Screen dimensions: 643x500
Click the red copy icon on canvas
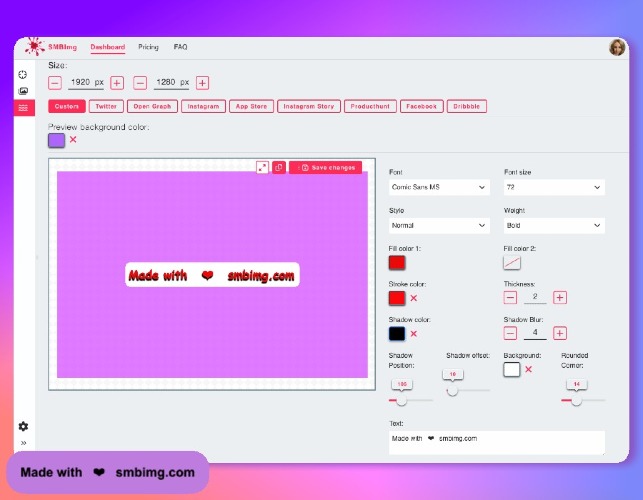tap(279, 167)
